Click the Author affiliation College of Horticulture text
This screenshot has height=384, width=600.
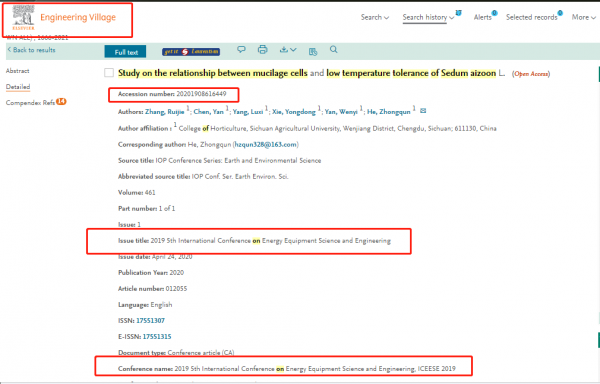pos(338,128)
